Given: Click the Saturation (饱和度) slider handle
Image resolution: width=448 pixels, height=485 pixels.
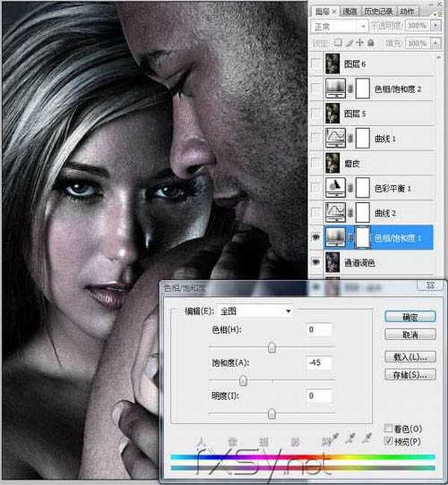Looking at the screenshot, I should [242, 381].
